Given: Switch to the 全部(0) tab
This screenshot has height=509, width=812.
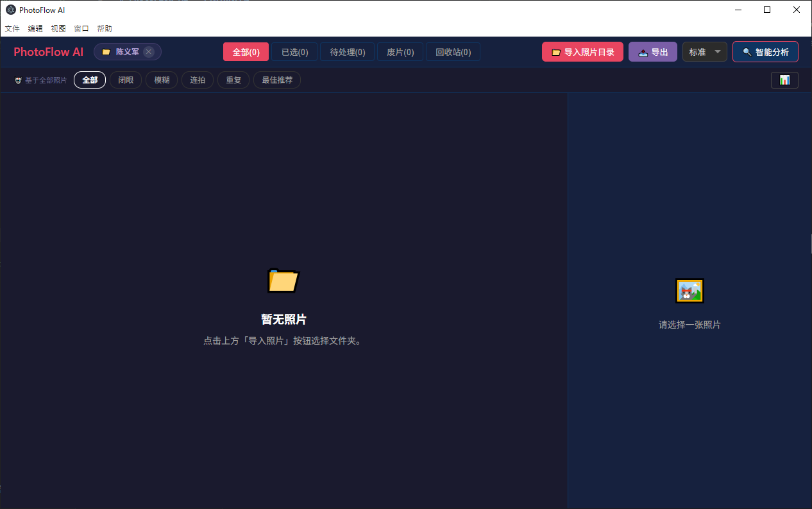Looking at the screenshot, I should [x=246, y=52].
